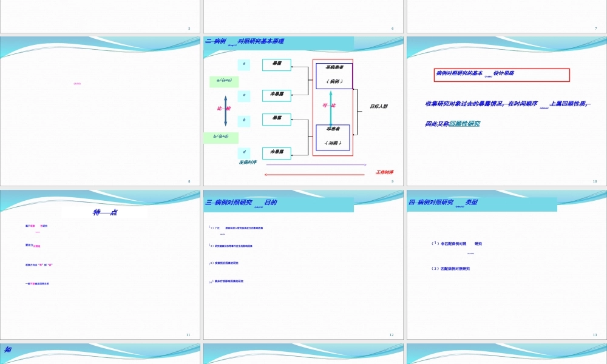Select slide 11 titled 特点
The height and width of the screenshot is (364, 607).
100,265
